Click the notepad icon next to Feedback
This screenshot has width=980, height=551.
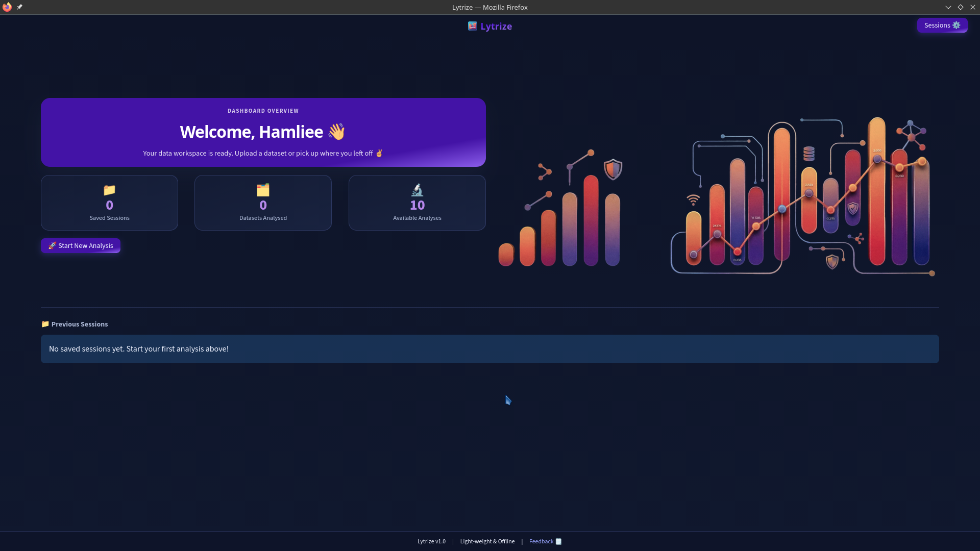tap(558, 541)
